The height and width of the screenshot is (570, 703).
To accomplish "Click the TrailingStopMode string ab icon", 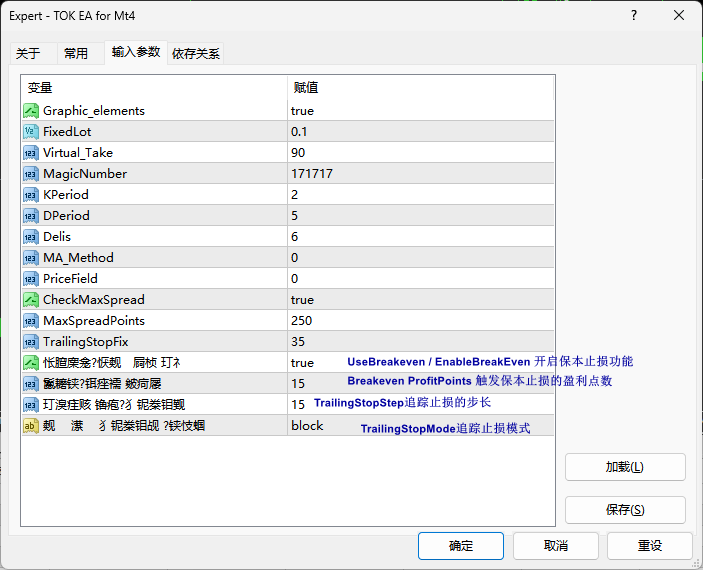I will pos(31,426).
